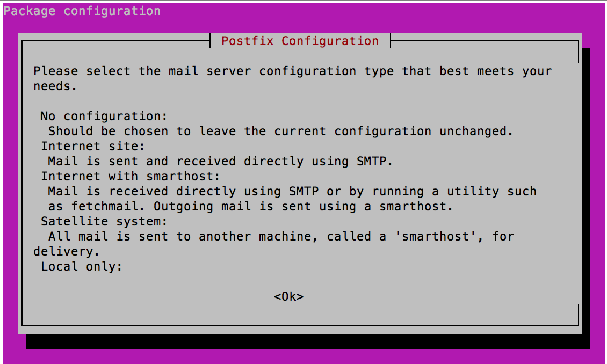
Task: Click 'Mail is sent and received directly using SMTP.'
Action: (221, 161)
